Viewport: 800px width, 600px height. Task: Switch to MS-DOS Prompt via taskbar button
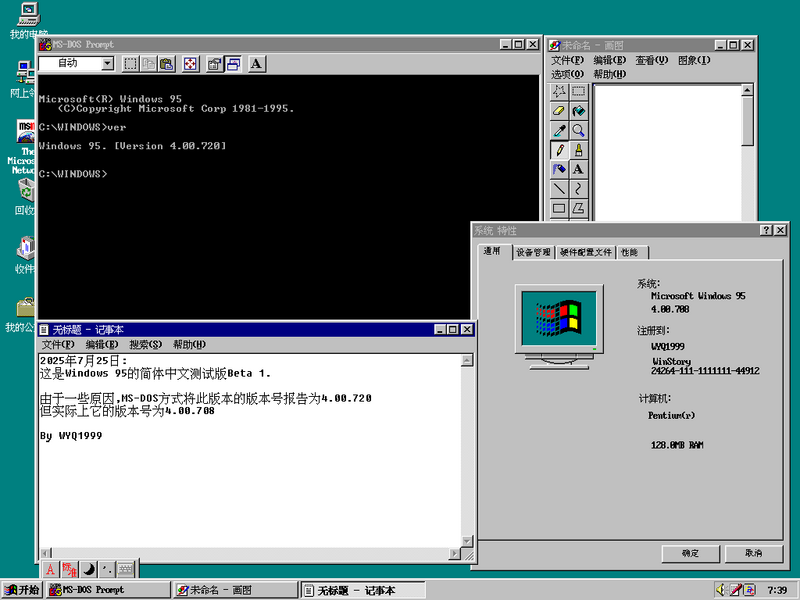coord(108,590)
